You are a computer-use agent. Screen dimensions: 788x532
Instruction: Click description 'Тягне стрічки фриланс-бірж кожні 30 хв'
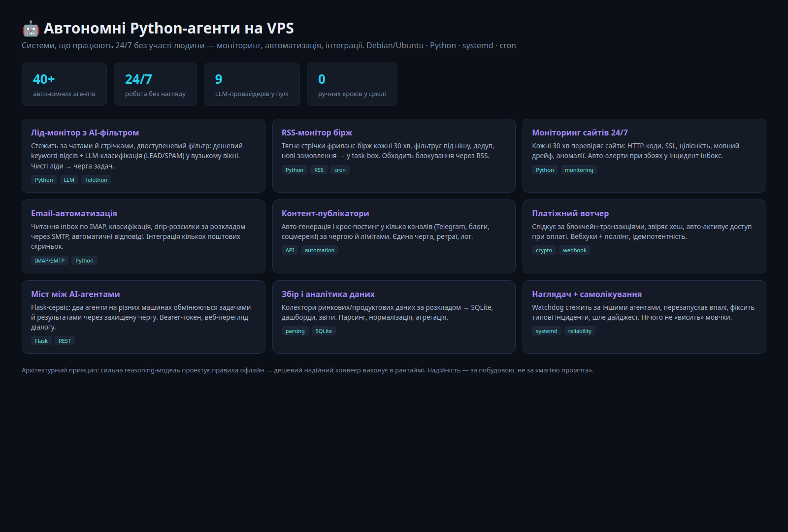[388, 151]
